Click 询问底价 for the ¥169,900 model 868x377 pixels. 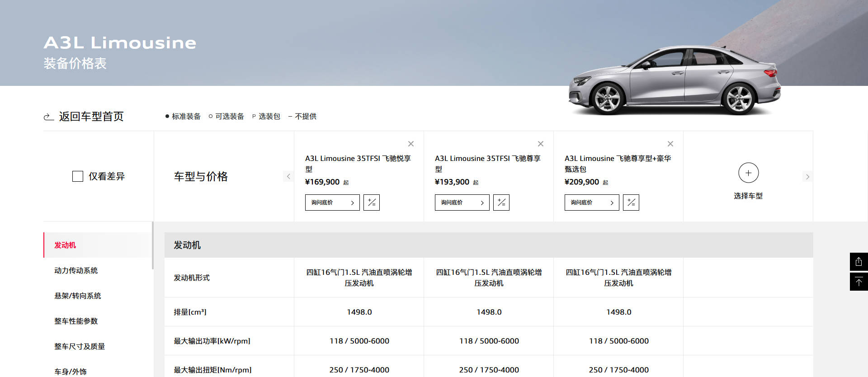tap(332, 203)
